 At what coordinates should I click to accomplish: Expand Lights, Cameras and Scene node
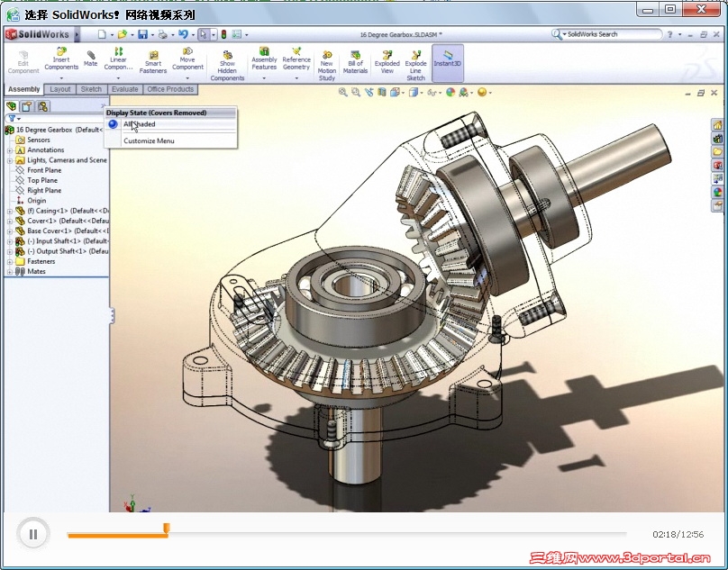(x=10, y=160)
